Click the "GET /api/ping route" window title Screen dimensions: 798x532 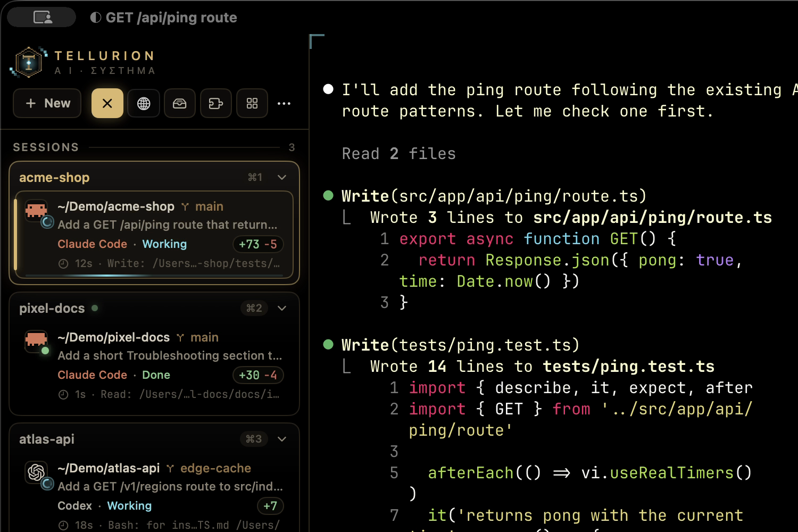click(171, 18)
